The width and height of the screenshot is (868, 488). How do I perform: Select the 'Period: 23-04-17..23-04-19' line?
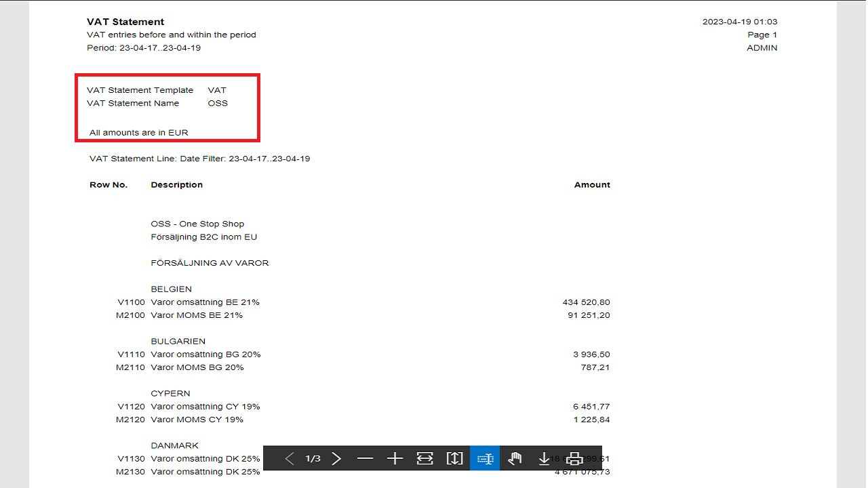point(144,48)
